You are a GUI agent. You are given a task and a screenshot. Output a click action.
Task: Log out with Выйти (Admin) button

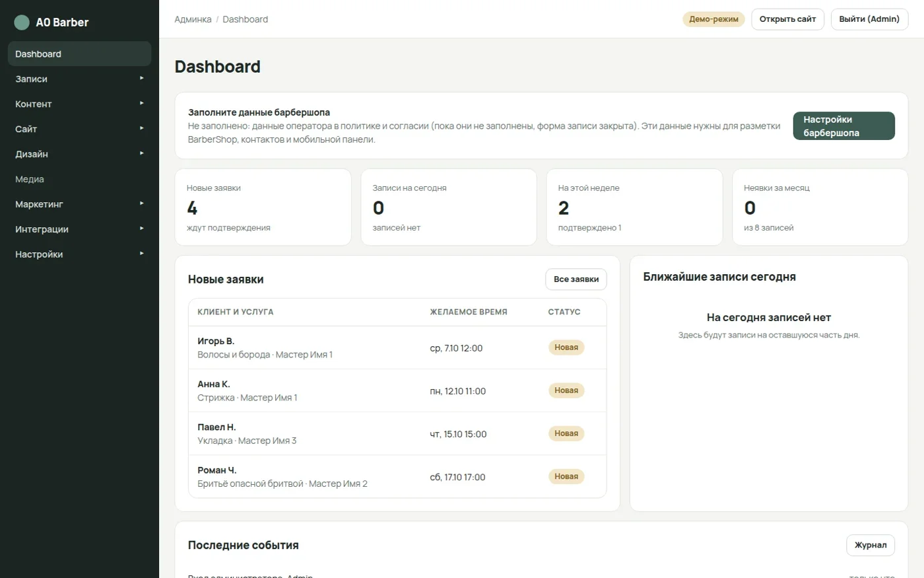pyautogui.click(x=869, y=19)
